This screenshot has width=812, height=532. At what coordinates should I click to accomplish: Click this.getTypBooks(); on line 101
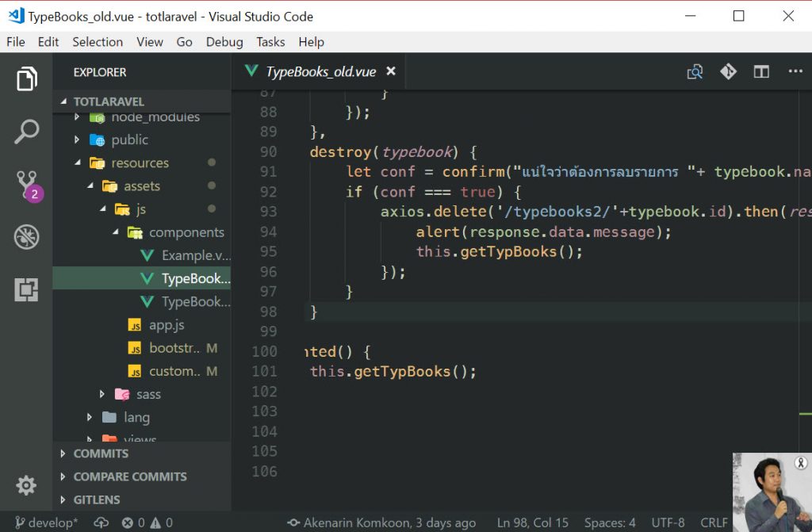click(x=393, y=371)
